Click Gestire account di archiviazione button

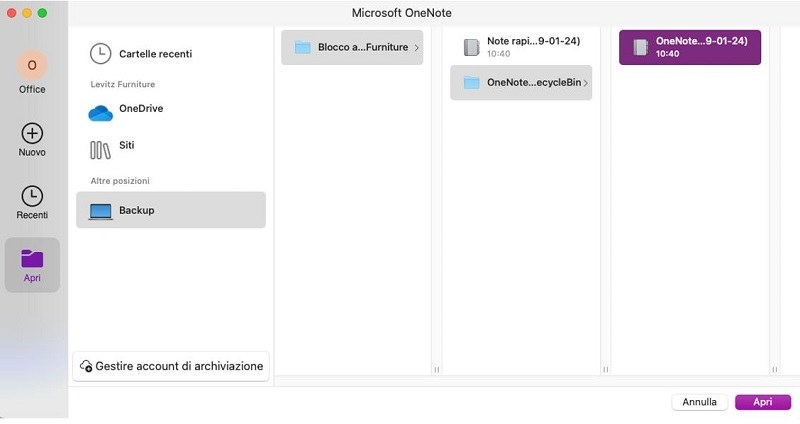click(x=171, y=366)
